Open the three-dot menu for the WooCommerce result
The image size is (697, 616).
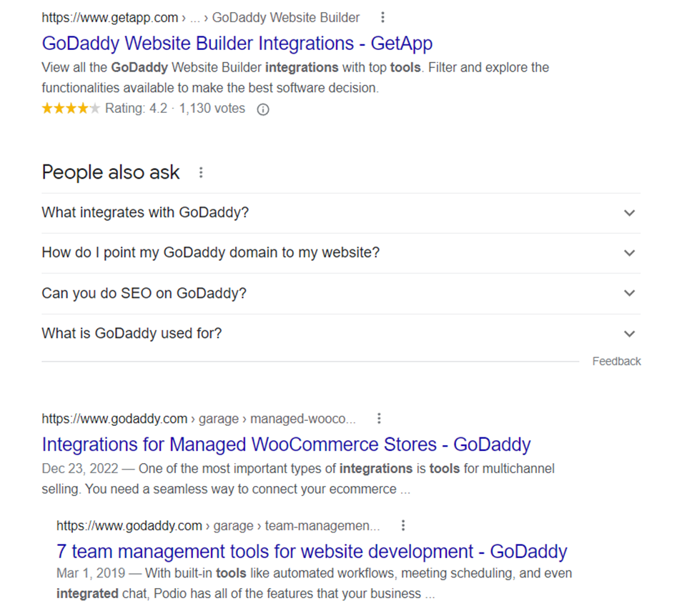[379, 418]
